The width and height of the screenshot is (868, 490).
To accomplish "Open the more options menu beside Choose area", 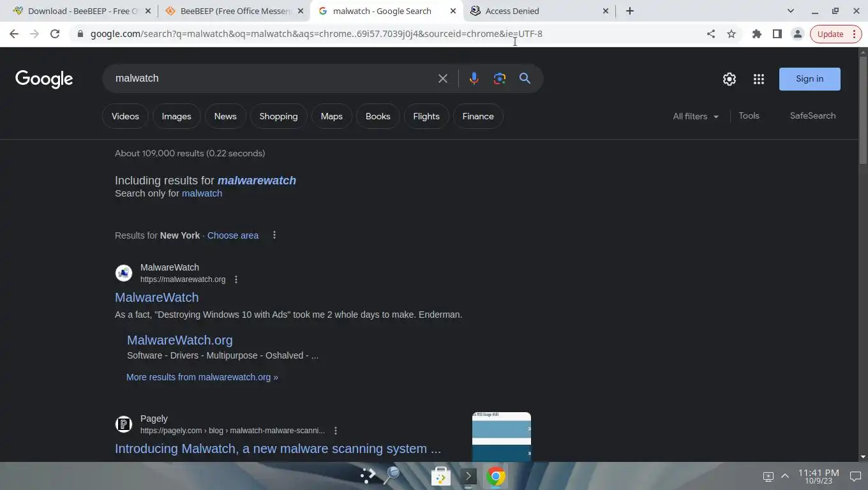I will (274, 235).
